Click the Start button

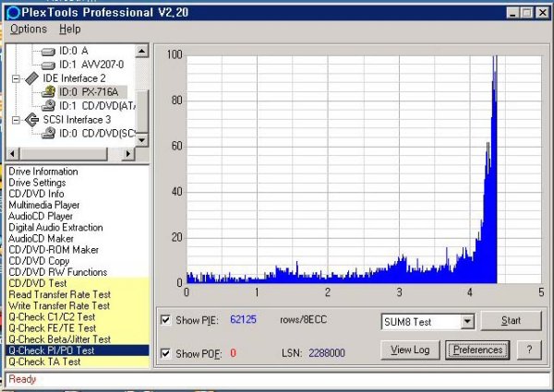[x=511, y=320]
